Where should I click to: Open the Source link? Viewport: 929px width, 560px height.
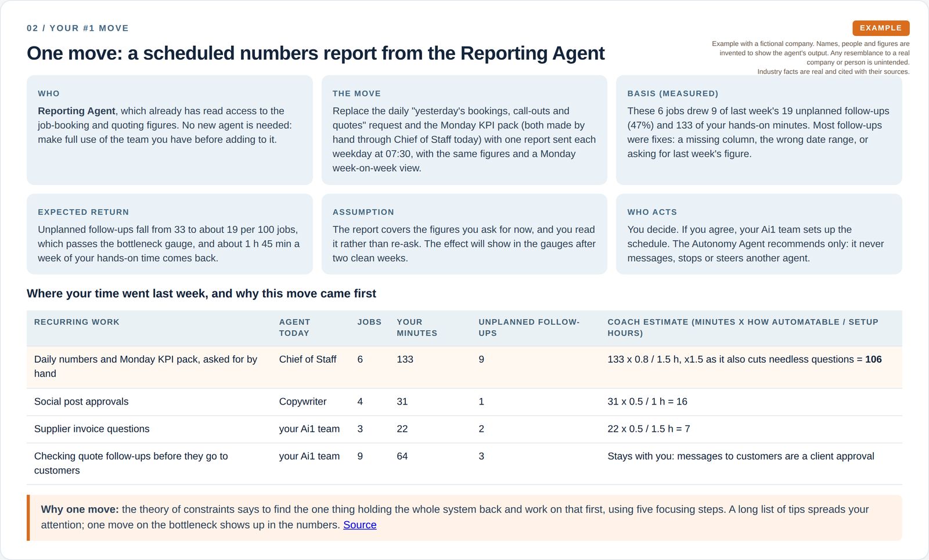point(359,525)
